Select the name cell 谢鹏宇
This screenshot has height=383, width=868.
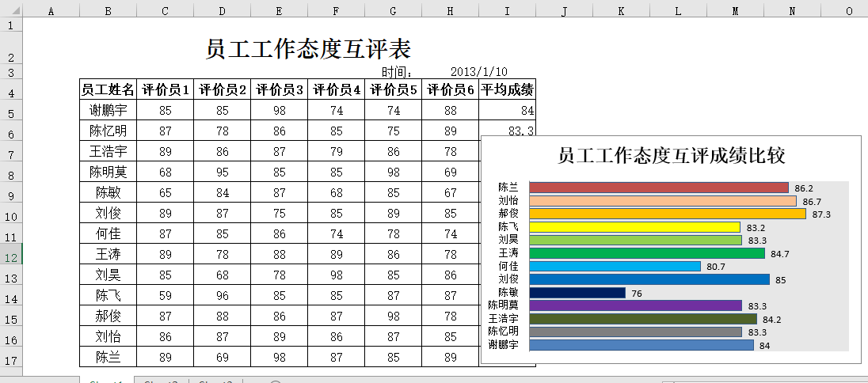(x=108, y=111)
